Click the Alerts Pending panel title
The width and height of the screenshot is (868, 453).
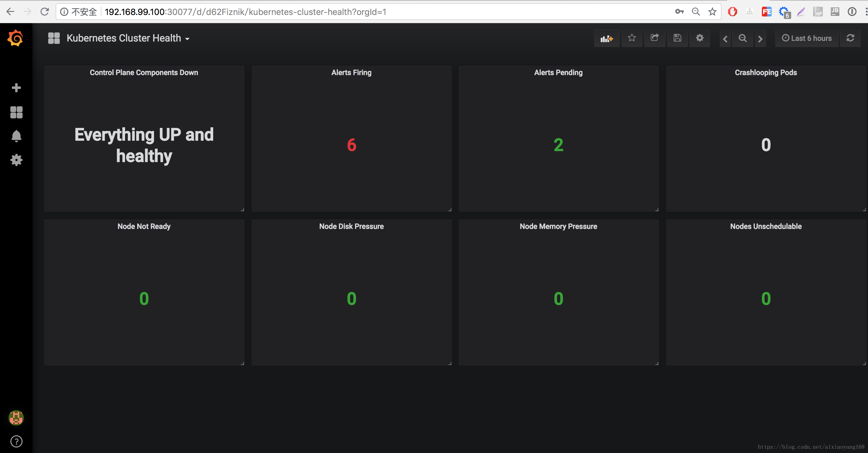(x=558, y=73)
